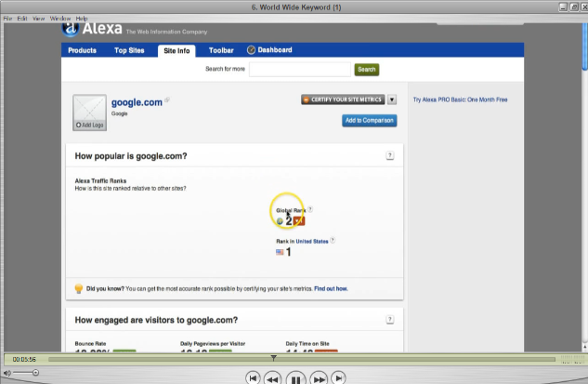Click the Find out how link

pos(331,288)
